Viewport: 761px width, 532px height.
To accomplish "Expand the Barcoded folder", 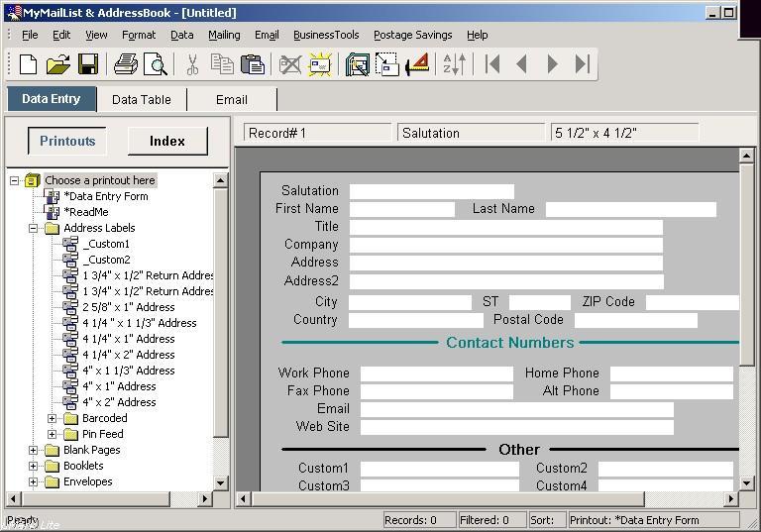I will [52, 418].
